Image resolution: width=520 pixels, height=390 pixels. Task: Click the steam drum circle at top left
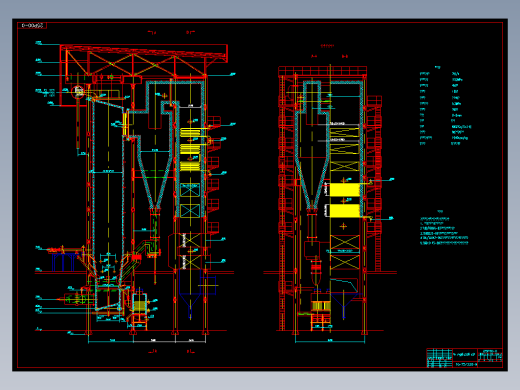pos(79,92)
